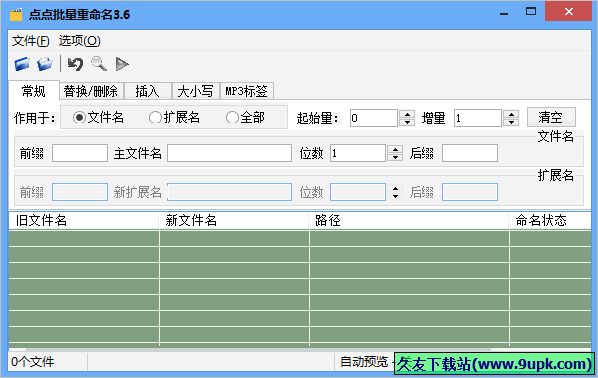Switch to the 替换/删除 tab
The width and height of the screenshot is (598, 378).
pos(91,91)
